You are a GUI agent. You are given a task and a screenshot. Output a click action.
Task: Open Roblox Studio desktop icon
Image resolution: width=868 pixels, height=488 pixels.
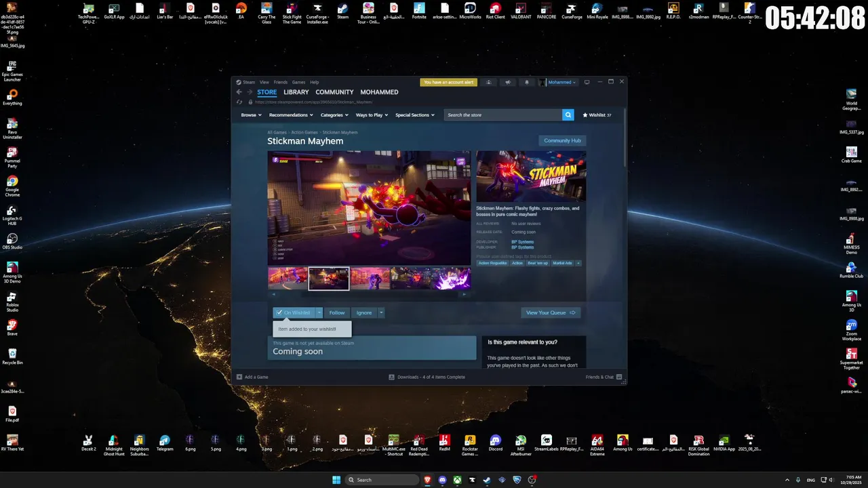(12, 302)
